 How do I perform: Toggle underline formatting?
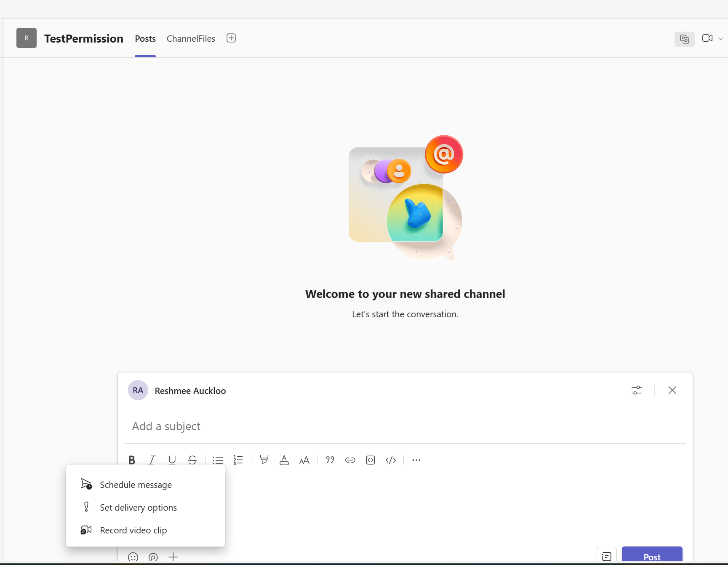click(172, 460)
